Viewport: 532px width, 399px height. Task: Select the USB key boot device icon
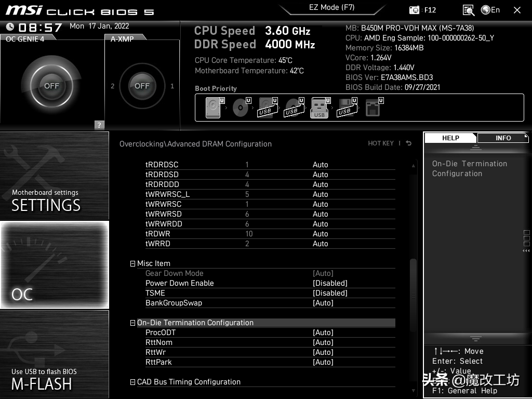(x=319, y=108)
